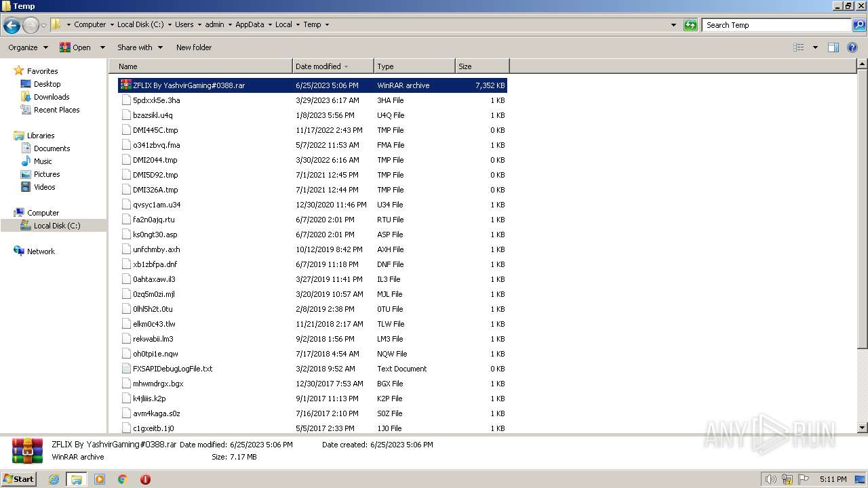Select file bzazsikl.u4q
The height and width of the screenshot is (488, 868).
click(x=153, y=115)
